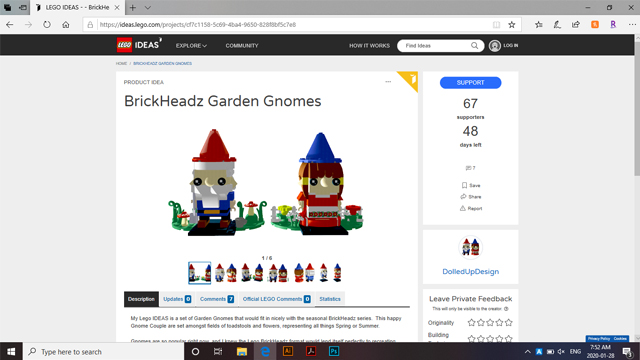This screenshot has width=640, height=360.
Task: Click the LOG IN link
Action: click(x=511, y=46)
